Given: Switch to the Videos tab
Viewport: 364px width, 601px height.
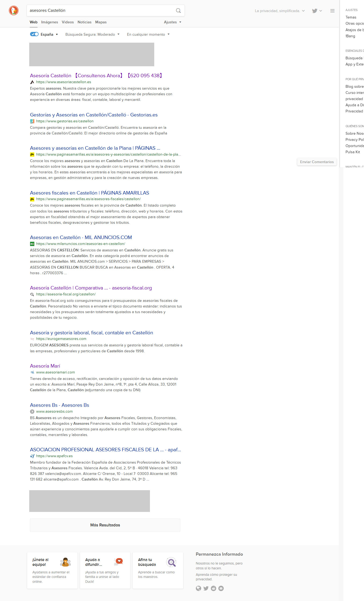Looking at the screenshot, I should coord(68,22).
